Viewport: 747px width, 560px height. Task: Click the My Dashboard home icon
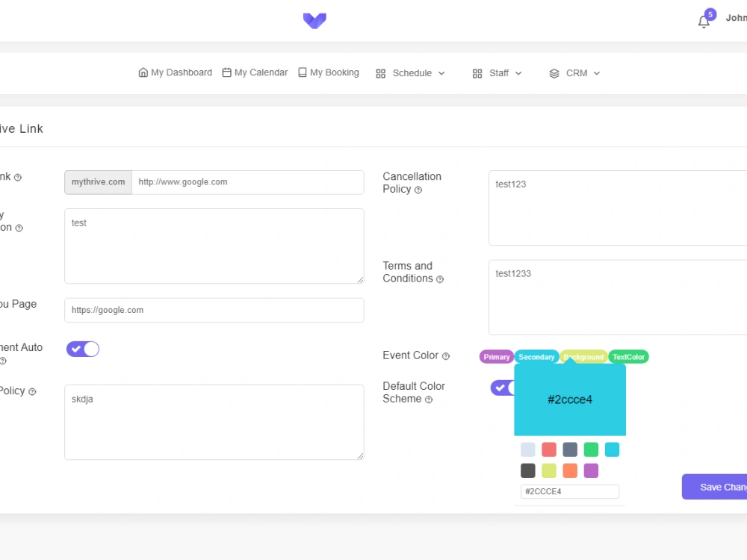[143, 72]
